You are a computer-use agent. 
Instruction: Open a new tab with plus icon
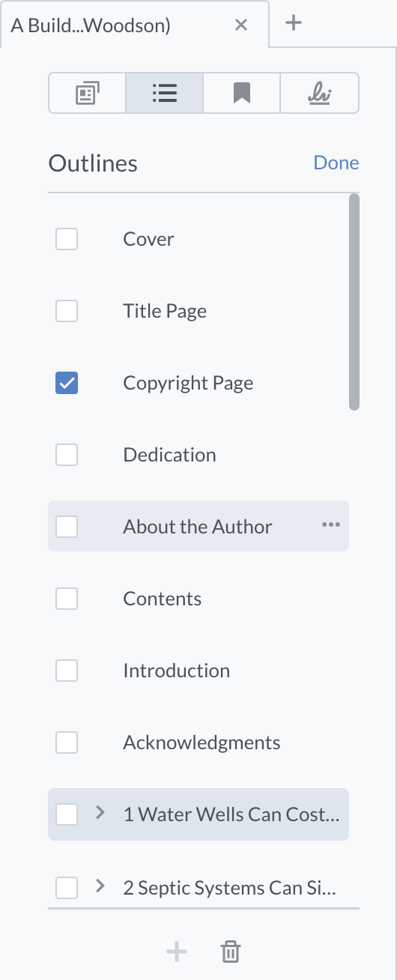pos(294,23)
